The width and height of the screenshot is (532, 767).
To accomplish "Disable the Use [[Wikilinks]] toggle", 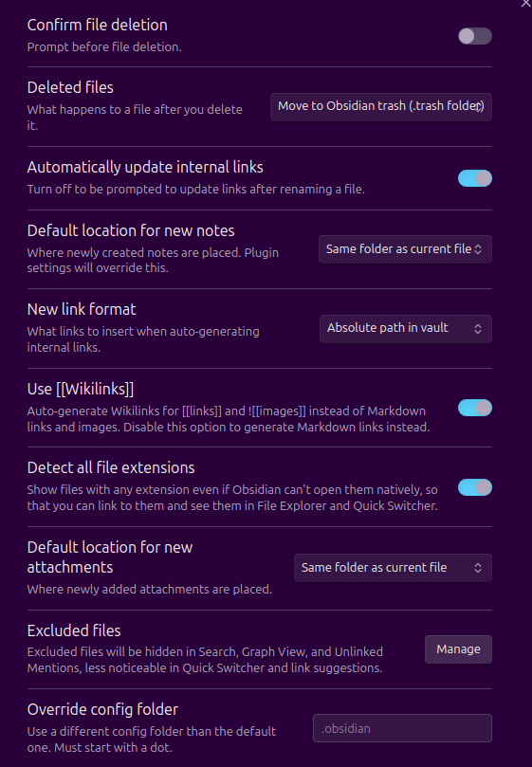I will 475,408.
